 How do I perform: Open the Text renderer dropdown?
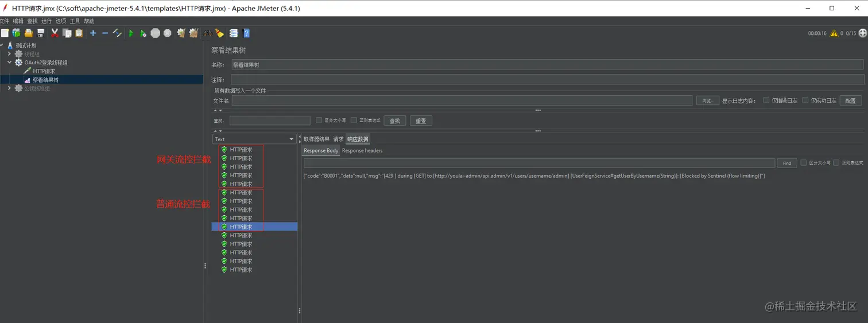(x=254, y=139)
